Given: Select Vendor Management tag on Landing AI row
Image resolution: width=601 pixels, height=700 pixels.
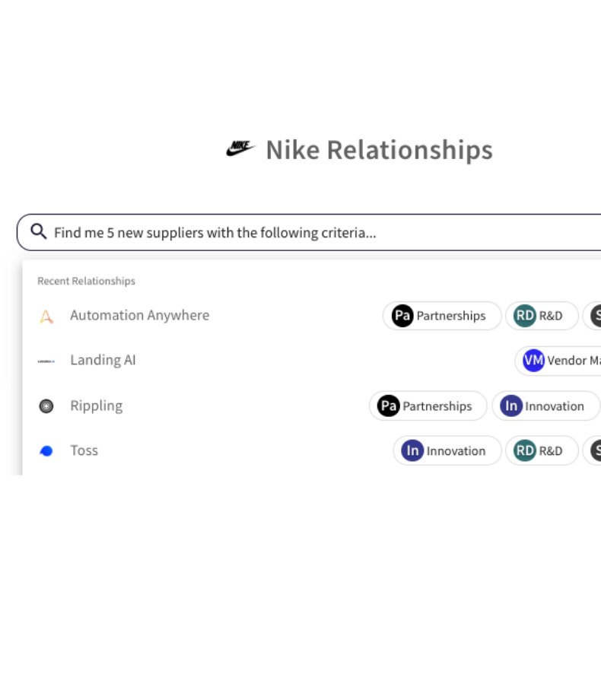Looking at the screenshot, I should pyautogui.click(x=558, y=360).
